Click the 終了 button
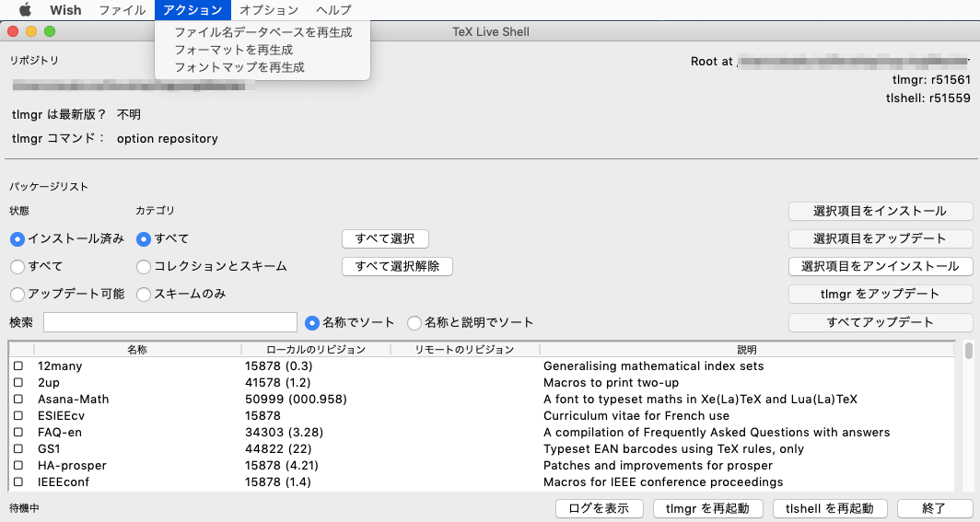This screenshot has width=980, height=522. click(x=934, y=508)
